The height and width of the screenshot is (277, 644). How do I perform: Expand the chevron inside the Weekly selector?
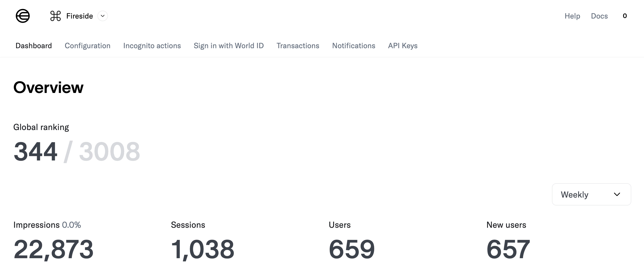pyautogui.click(x=617, y=194)
